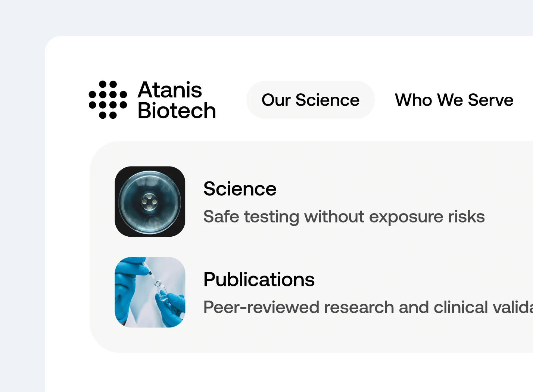The width and height of the screenshot is (533, 392).
Task: Click the petri dish thumbnail image
Action: [150, 202]
